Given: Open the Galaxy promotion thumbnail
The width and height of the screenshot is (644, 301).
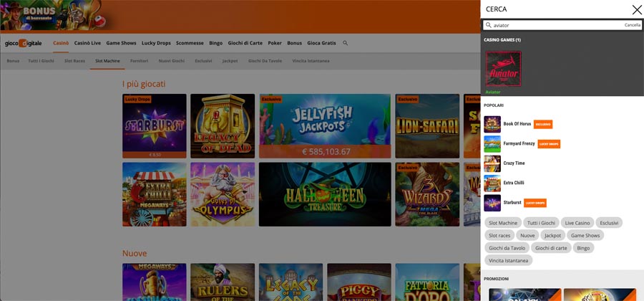Looking at the screenshot, I should [x=525, y=295].
